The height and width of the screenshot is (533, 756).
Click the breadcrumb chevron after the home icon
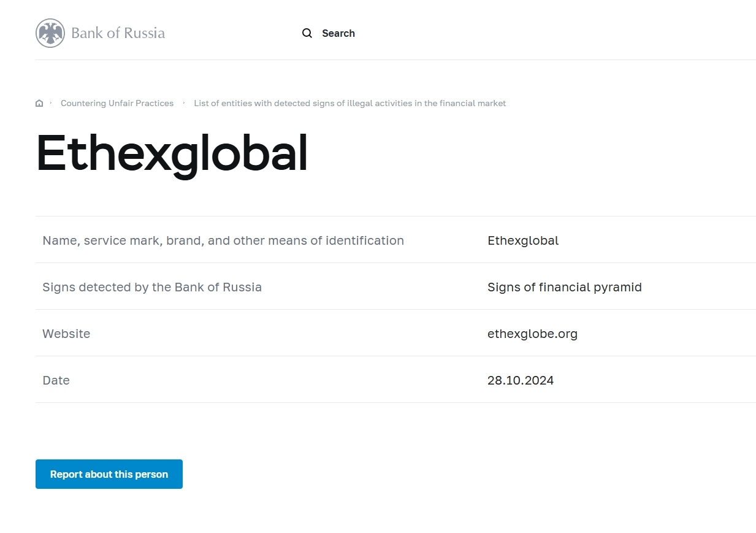click(x=51, y=103)
